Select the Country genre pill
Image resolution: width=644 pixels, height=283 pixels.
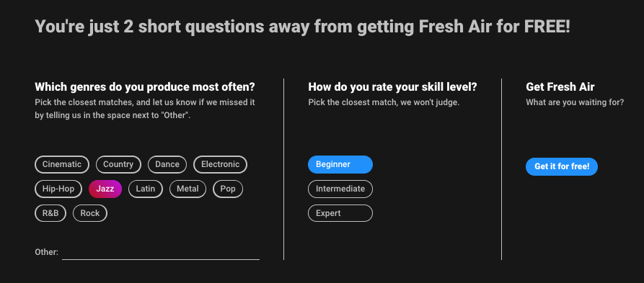click(118, 164)
